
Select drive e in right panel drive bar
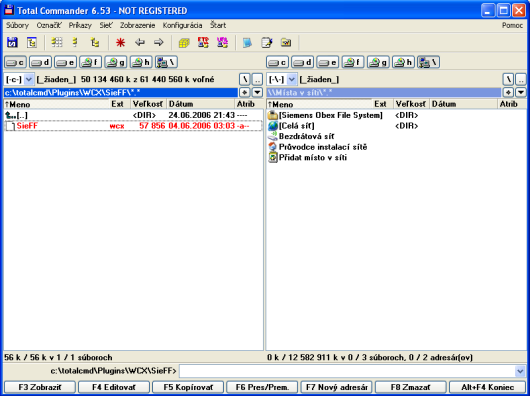point(328,62)
